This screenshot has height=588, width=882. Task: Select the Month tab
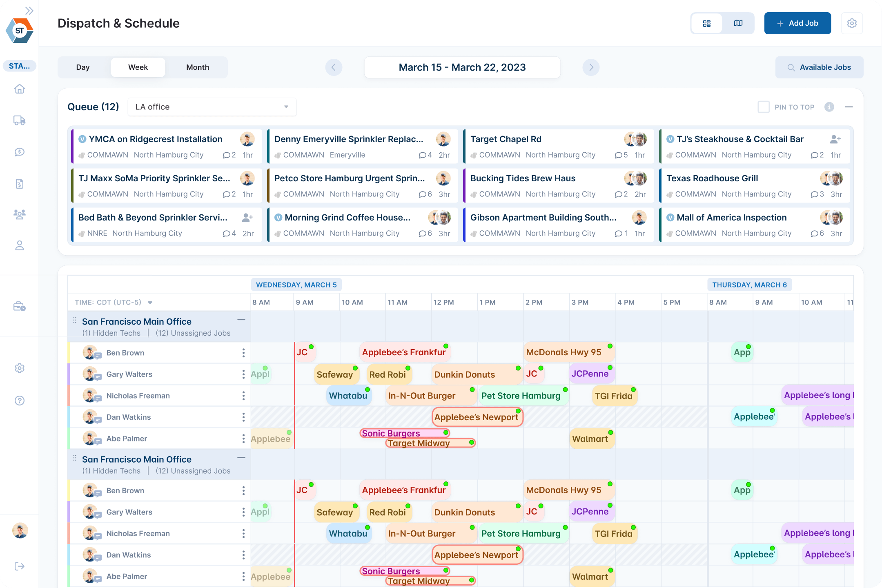point(198,67)
